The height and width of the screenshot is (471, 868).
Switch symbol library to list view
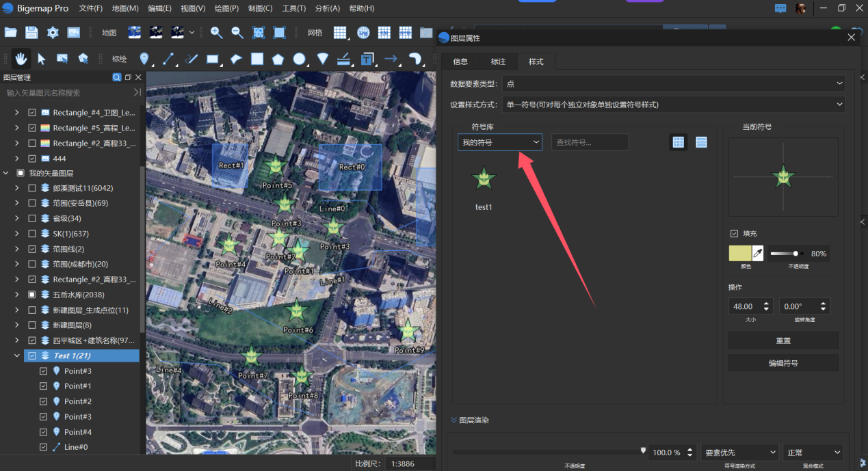point(701,142)
